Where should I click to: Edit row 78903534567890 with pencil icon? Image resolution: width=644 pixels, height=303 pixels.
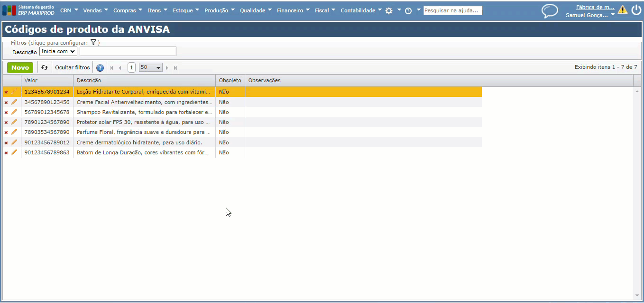[14, 132]
